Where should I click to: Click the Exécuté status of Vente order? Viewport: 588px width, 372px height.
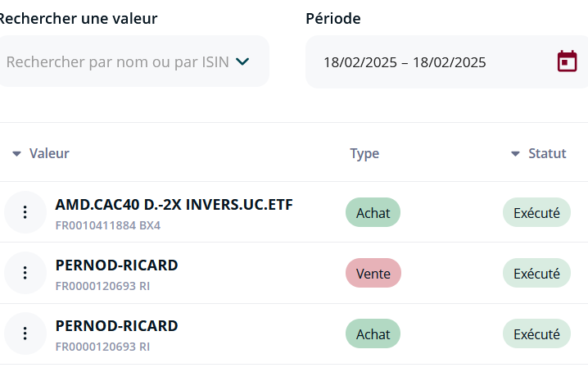536,273
